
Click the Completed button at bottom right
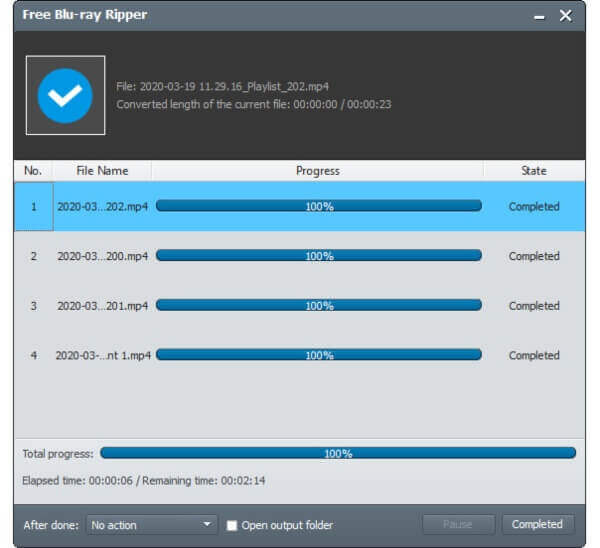click(x=538, y=524)
